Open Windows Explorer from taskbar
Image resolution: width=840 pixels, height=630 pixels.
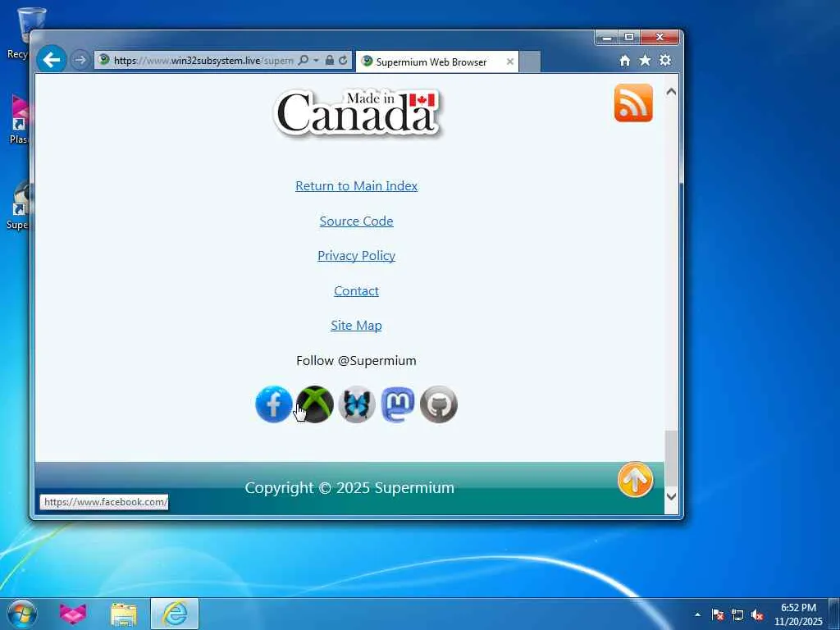click(124, 614)
